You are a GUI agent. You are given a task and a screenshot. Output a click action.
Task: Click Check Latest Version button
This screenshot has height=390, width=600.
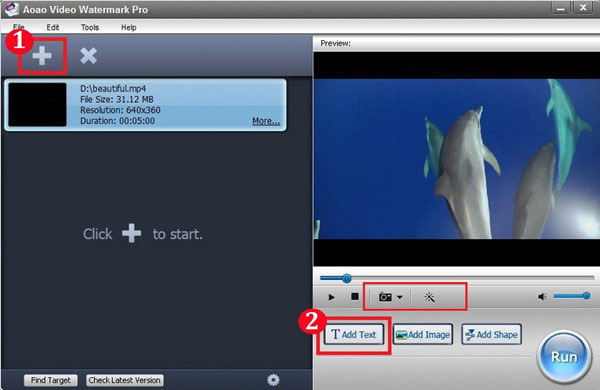[125, 380]
